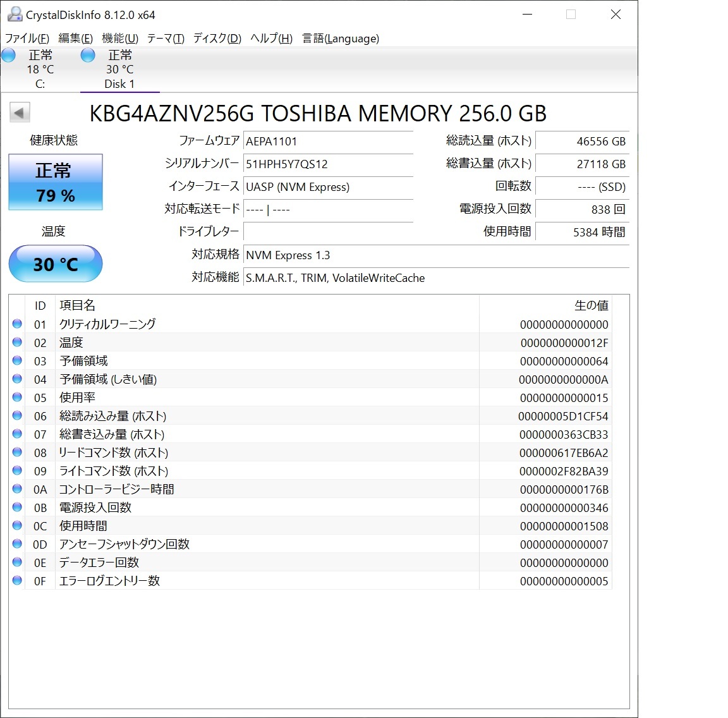The height and width of the screenshot is (718, 728).
Task: Select the C: drive tab
Action: (40, 70)
